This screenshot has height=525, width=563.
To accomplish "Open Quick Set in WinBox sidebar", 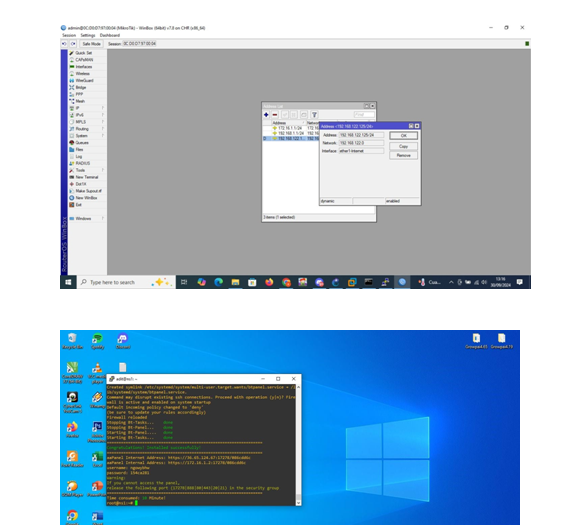I will tap(87, 53).
